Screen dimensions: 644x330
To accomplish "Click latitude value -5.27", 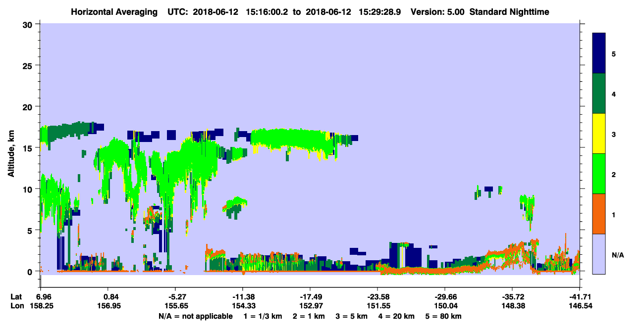I will 175,297.
